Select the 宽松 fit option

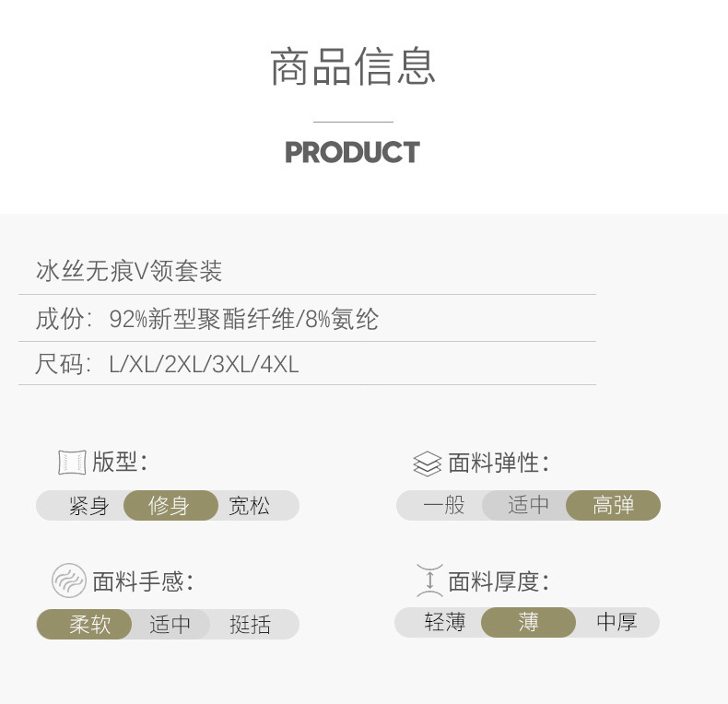[x=250, y=506]
